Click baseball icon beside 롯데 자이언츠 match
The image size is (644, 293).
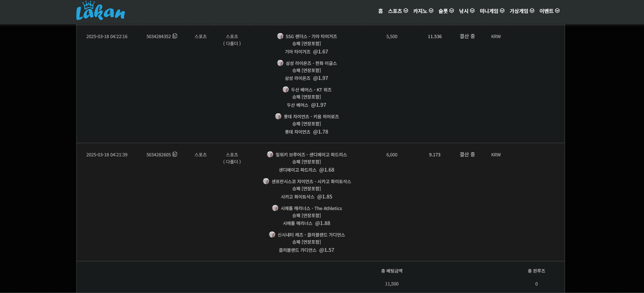278,116
